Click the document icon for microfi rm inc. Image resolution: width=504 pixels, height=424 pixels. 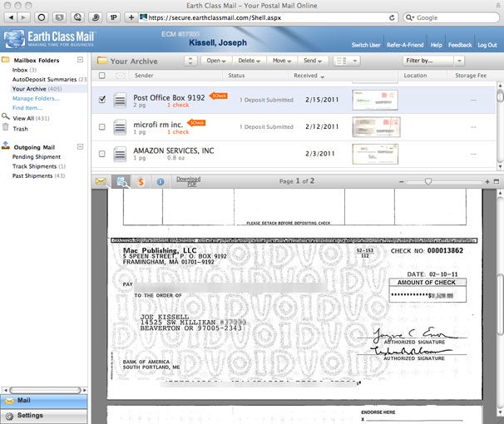(120, 127)
